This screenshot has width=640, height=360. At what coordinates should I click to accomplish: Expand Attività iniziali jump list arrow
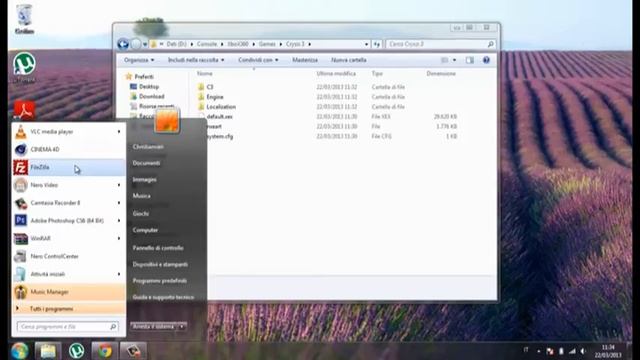click(119, 274)
